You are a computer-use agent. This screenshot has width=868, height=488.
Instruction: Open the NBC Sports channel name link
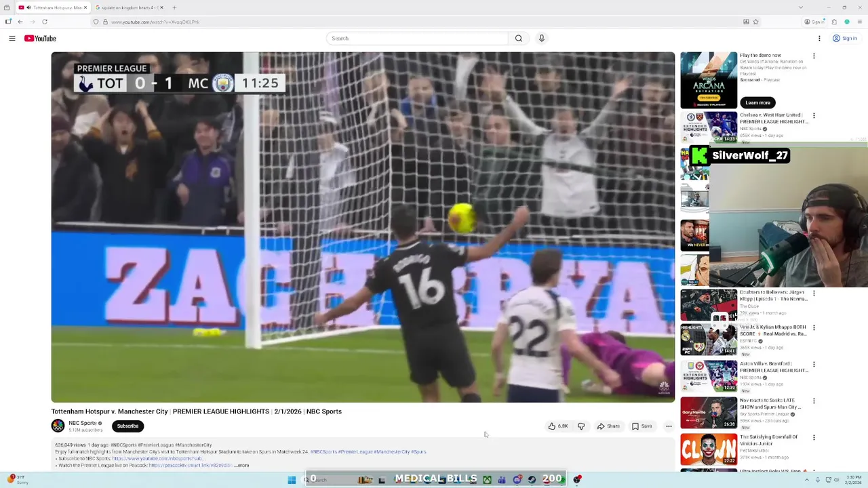click(82, 423)
